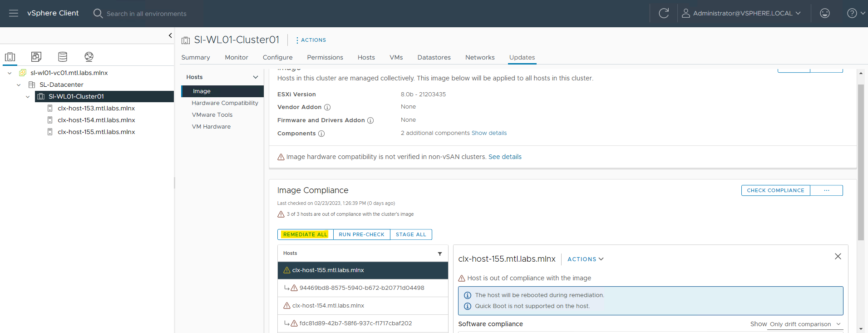Select VMware Tools in the sidebar
This screenshot has width=868, height=333.
(212, 115)
